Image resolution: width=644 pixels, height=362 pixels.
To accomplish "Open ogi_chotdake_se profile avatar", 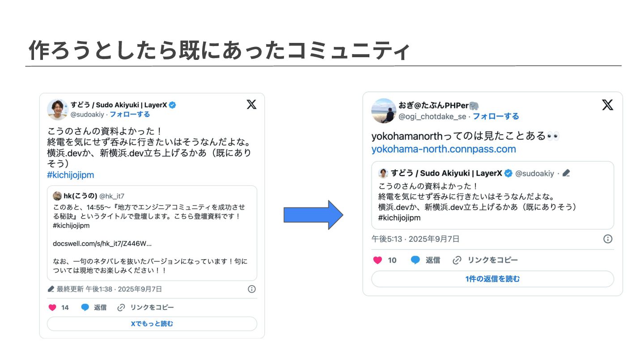I will (384, 111).
